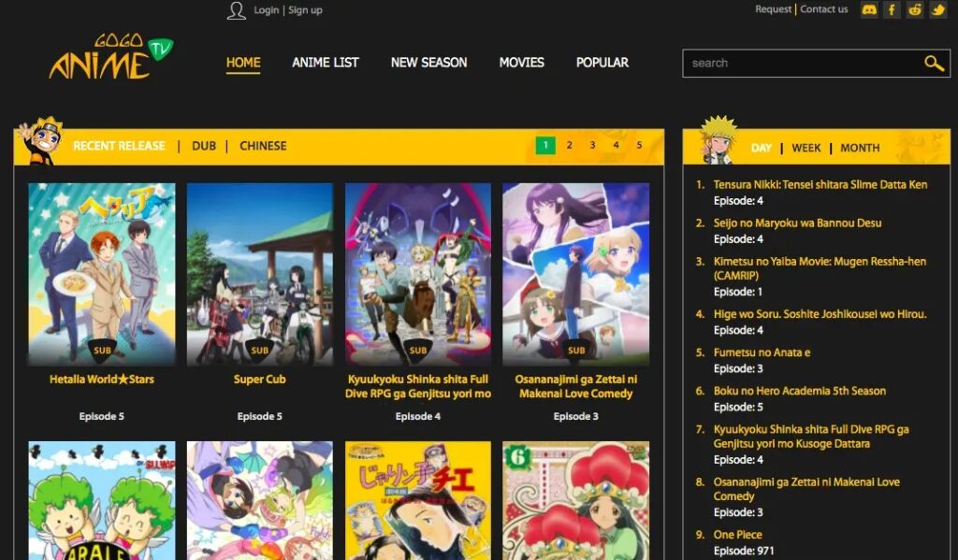Go to the HOME menu item
This screenshot has height=560, width=958.
tap(243, 63)
